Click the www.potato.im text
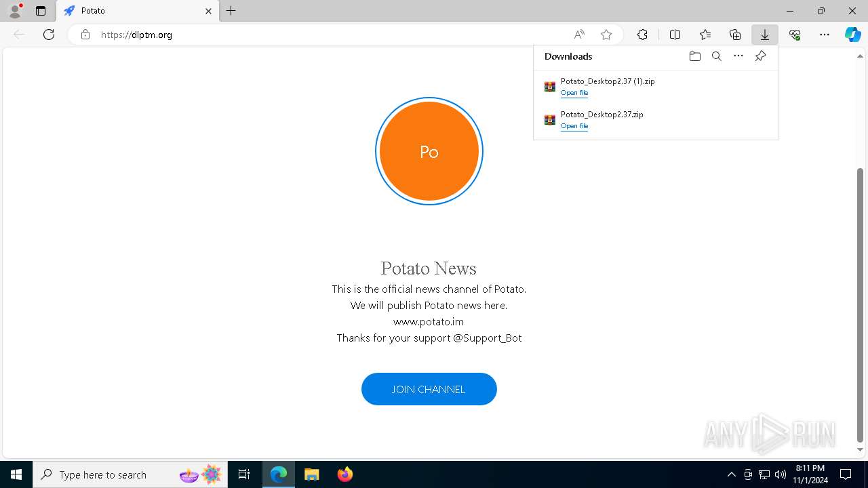Viewport: 868px width, 488px height. 429,322
